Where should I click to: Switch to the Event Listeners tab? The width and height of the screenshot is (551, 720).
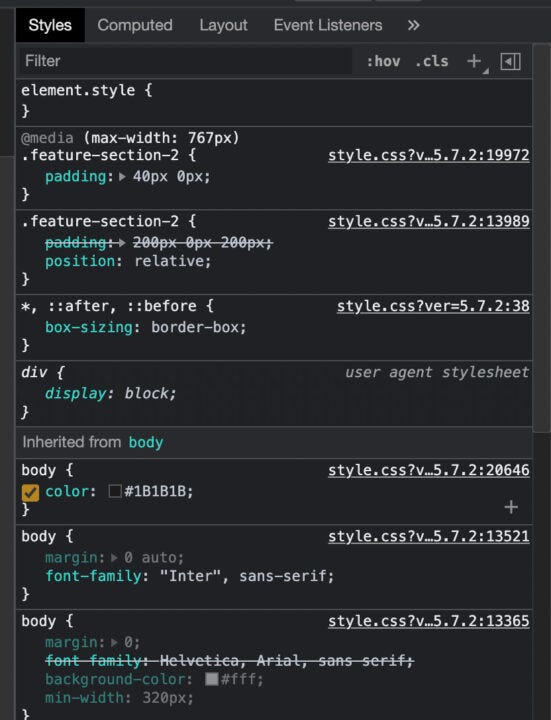pos(328,25)
